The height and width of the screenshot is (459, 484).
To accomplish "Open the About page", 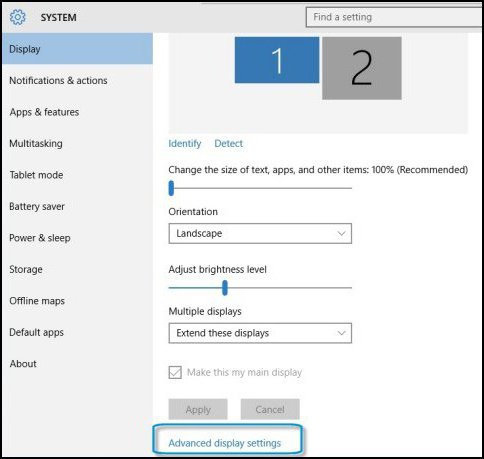I will (x=23, y=364).
